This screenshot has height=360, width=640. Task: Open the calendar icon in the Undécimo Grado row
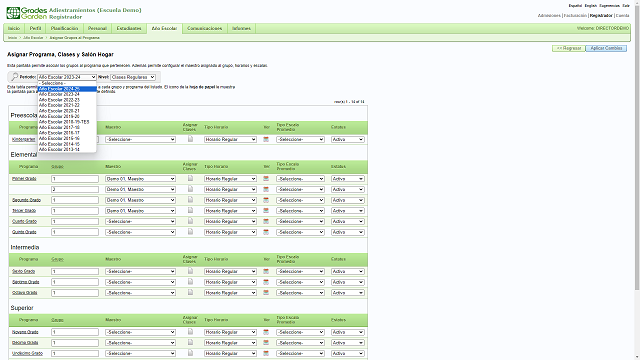tap(266, 353)
